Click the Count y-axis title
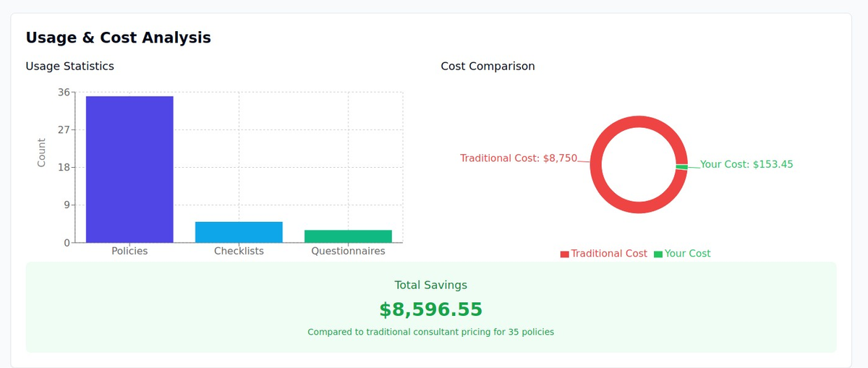The width and height of the screenshot is (868, 368). (41, 153)
